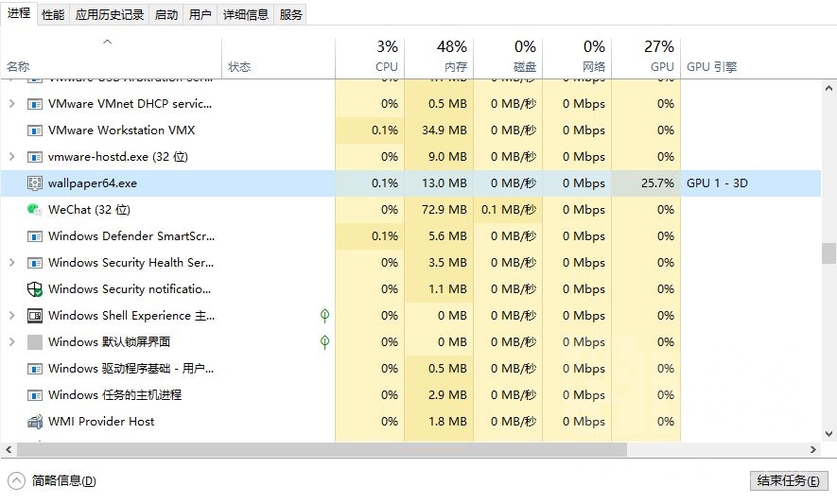Expand the Windows 默认锁屏界面 row
The image size is (837, 504).
coord(11,342)
